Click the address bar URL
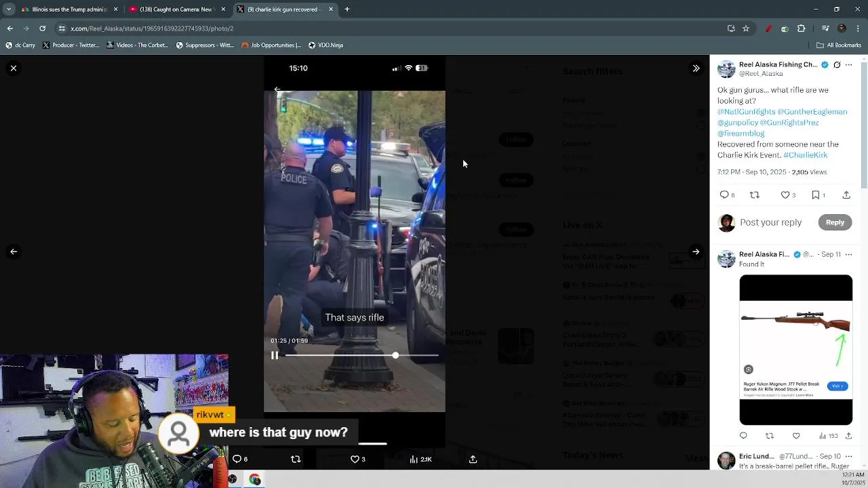This screenshot has height=488, width=868. click(x=152, y=28)
